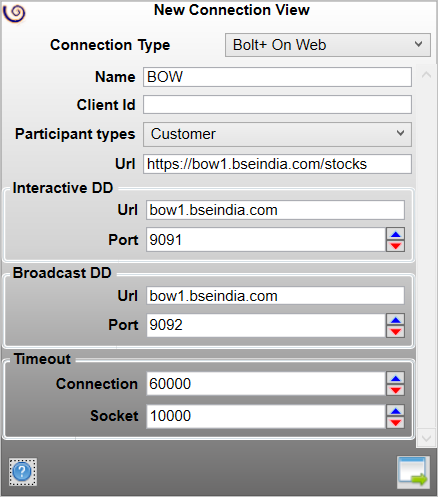Open the help question mark icon
The image size is (438, 497).
coord(22,472)
